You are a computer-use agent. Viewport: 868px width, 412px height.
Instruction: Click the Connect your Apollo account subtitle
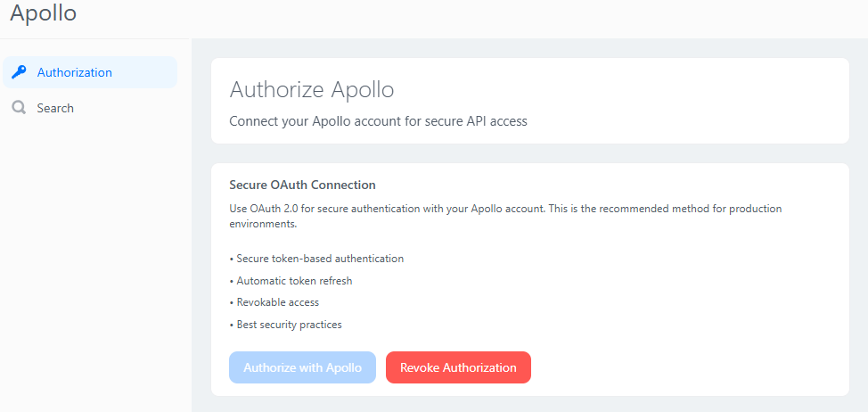(378, 120)
